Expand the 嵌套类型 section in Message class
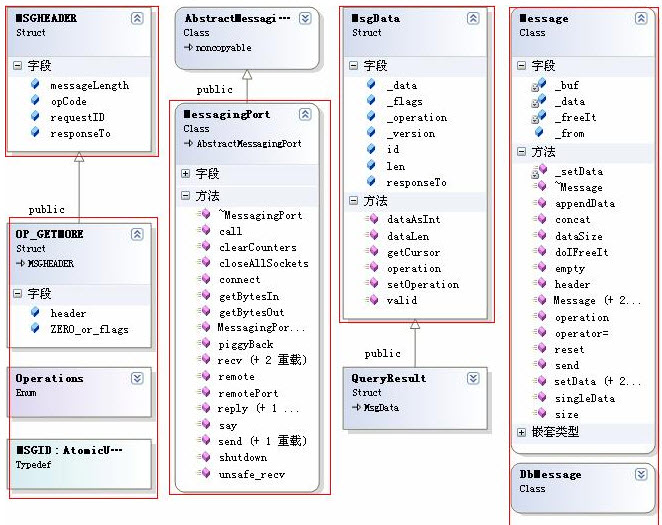Image resolution: width=662 pixels, height=525 pixels. [x=521, y=432]
